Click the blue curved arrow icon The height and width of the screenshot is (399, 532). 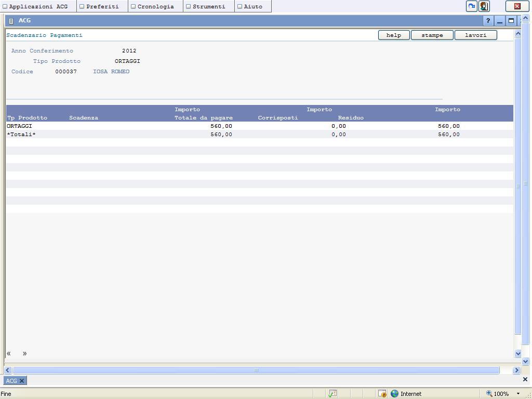pos(472,6)
